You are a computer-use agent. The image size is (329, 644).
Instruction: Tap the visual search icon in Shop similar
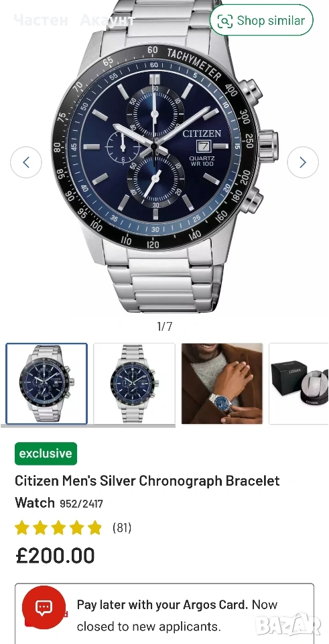click(224, 21)
